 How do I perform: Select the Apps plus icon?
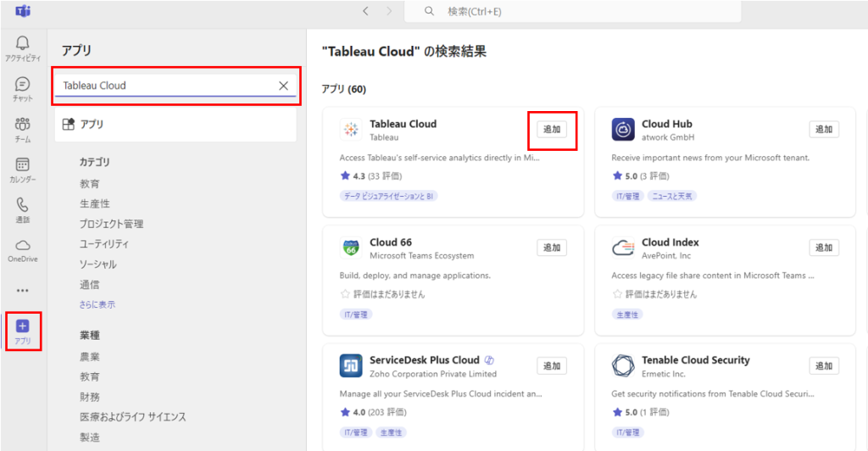[x=23, y=326]
